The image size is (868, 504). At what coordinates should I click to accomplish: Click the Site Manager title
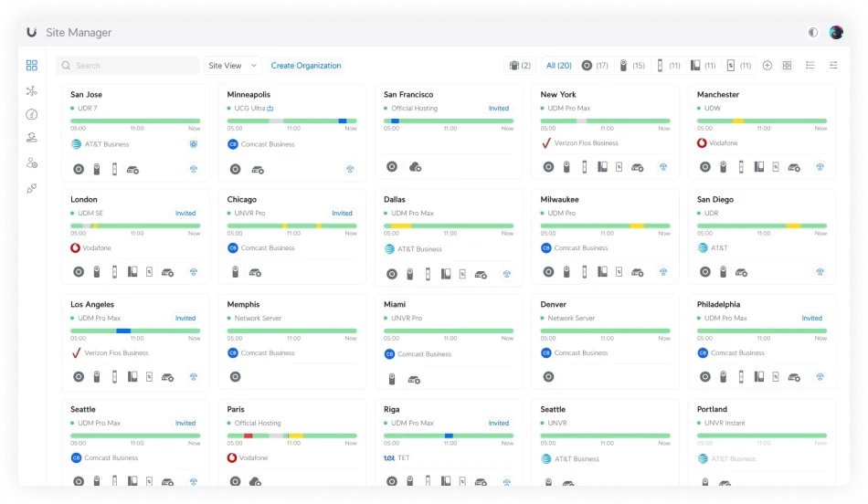[x=79, y=33]
